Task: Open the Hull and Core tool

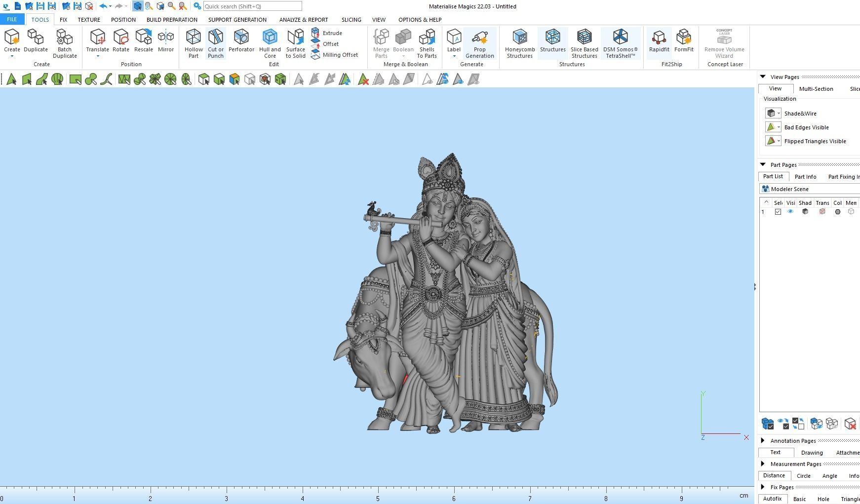Action: pyautogui.click(x=270, y=43)
